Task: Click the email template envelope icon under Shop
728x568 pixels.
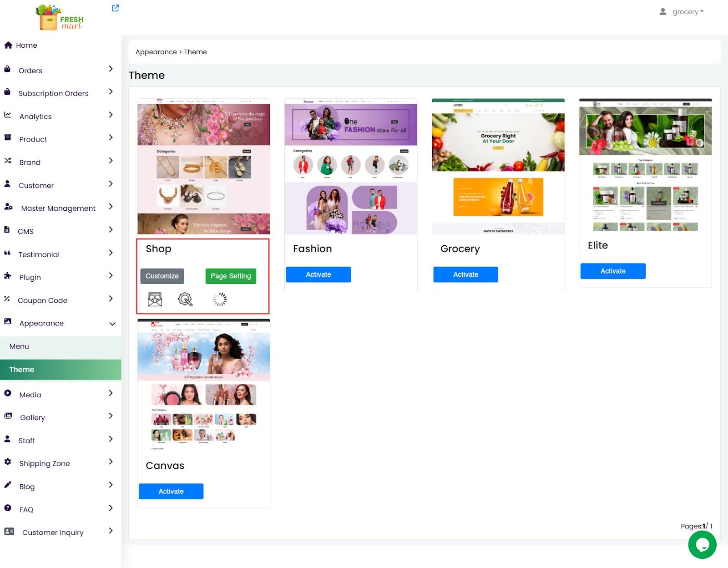Action: tap(155, 299)
